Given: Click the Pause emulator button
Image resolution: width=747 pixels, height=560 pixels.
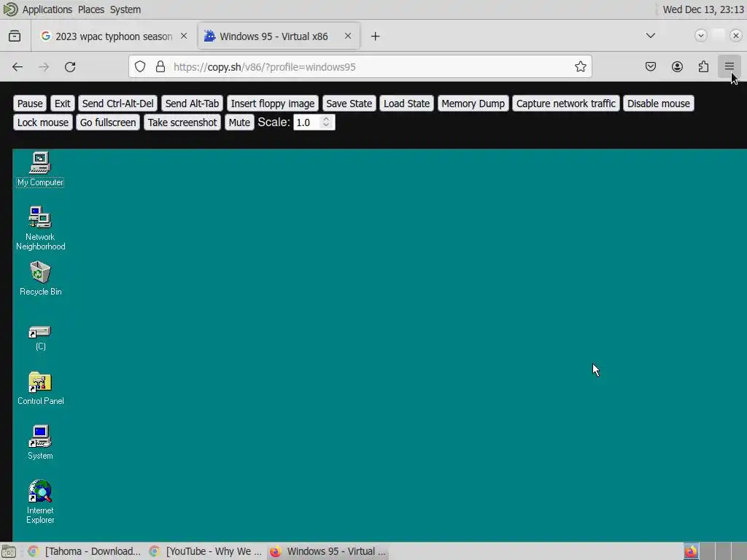Looking at the screenshot, I should (x=30, y=104).
